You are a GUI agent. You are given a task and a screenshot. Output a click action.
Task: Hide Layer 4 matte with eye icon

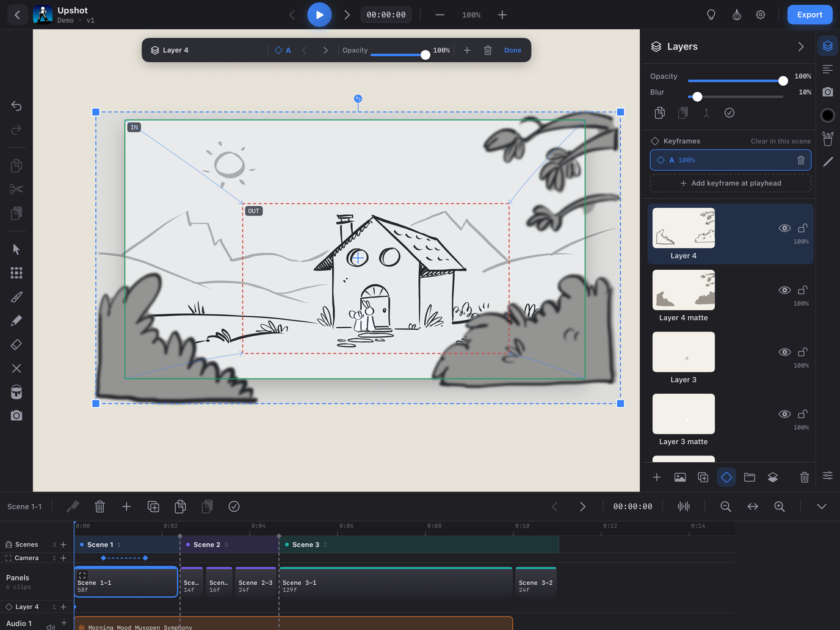785,290
